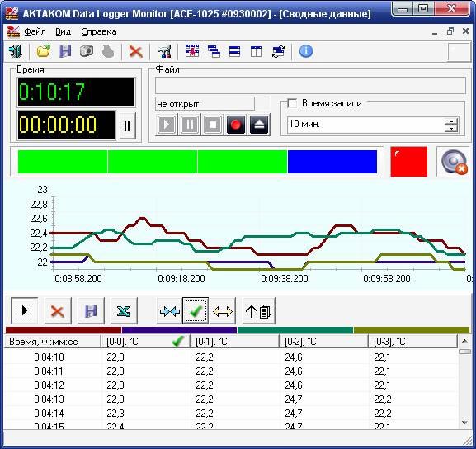
Task: Click the red alarm color indicator
Action: (408, 162)
